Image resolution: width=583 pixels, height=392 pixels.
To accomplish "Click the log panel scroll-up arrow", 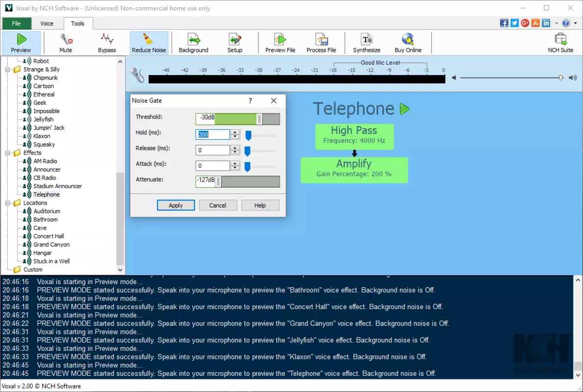I will [578, 280].
